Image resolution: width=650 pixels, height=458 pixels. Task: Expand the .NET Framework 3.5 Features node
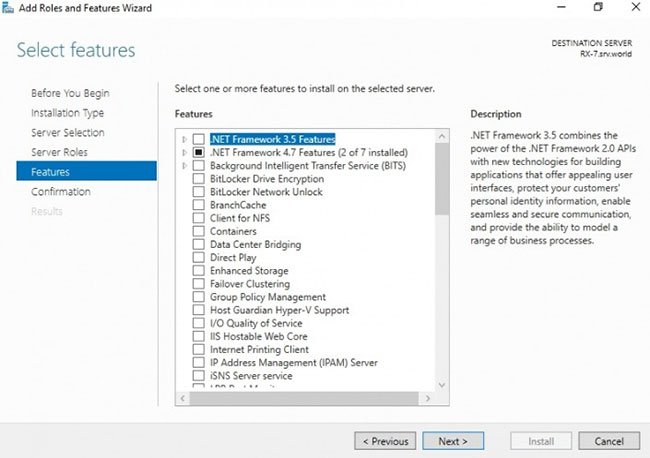click(x=184, y=139)
